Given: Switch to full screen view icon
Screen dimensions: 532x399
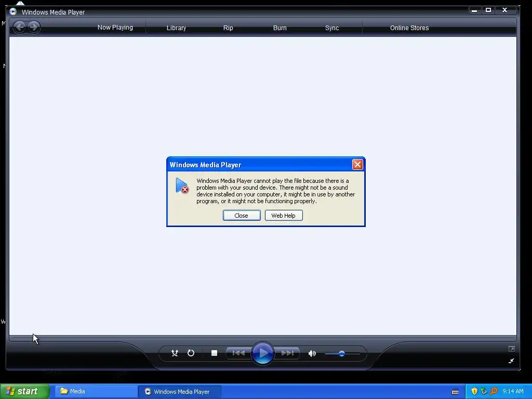Looking at the screenshot, I should [512, 349].
